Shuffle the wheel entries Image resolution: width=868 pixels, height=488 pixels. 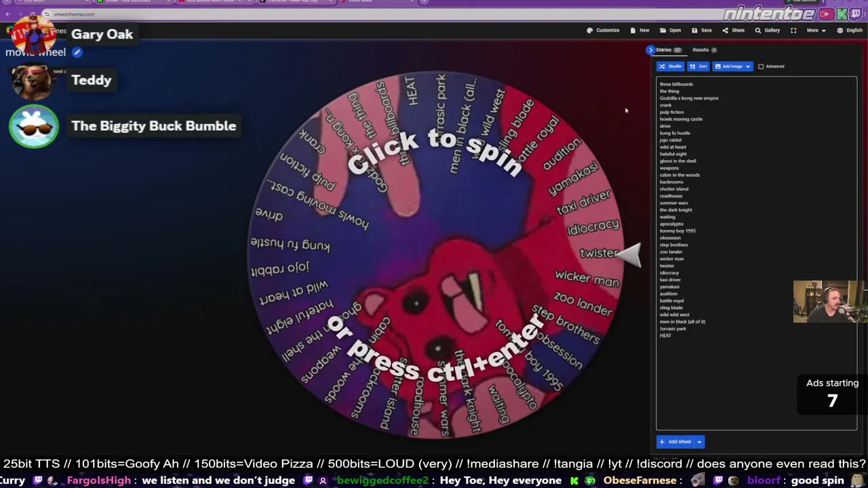click(x=670, y=66)
